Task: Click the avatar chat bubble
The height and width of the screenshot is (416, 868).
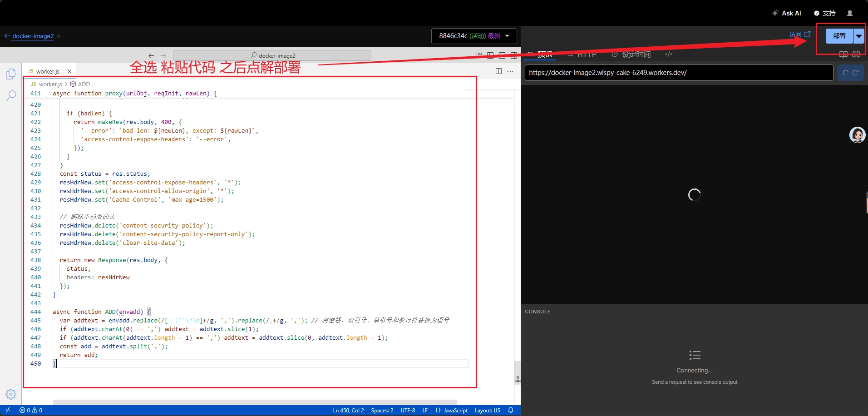Action: tap(857, 135)
